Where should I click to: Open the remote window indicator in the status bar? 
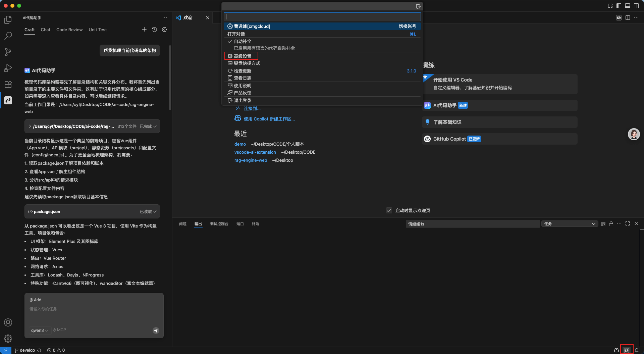(x=6, y=350)
